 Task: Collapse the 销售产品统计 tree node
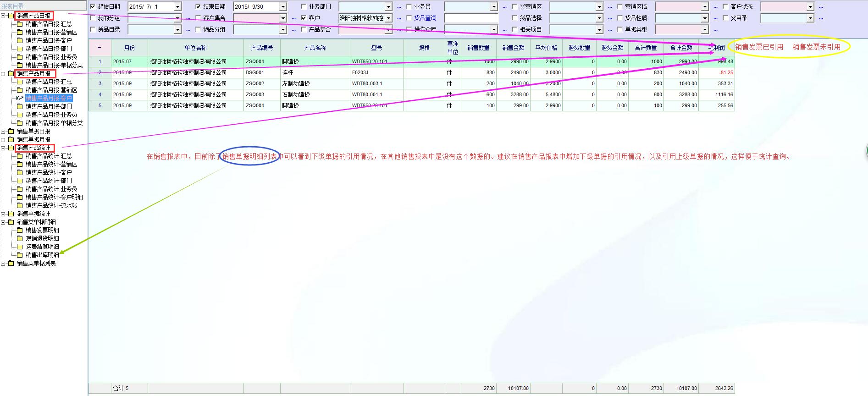4,148
